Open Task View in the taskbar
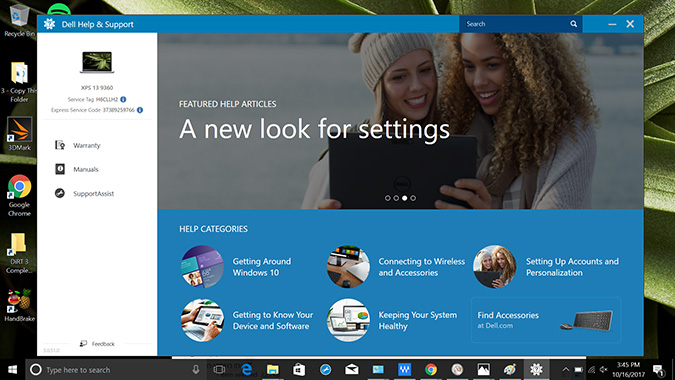The image size is (675, 380). 220,370
